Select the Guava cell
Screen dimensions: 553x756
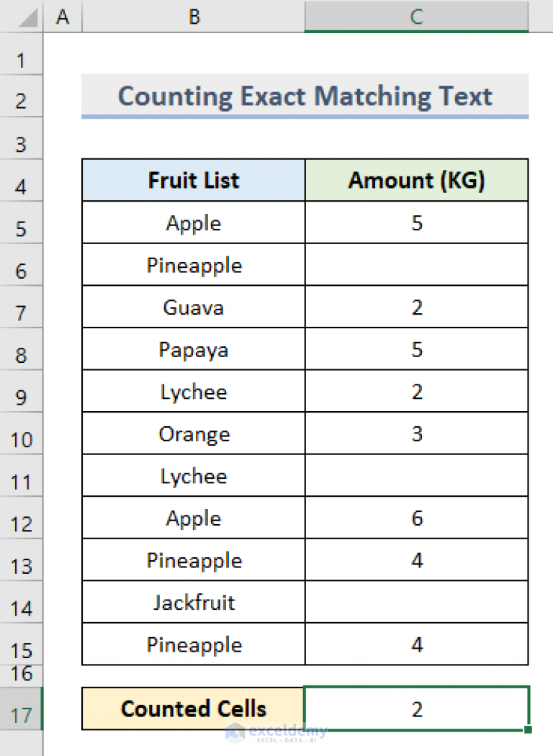click(x=194, y=307)
